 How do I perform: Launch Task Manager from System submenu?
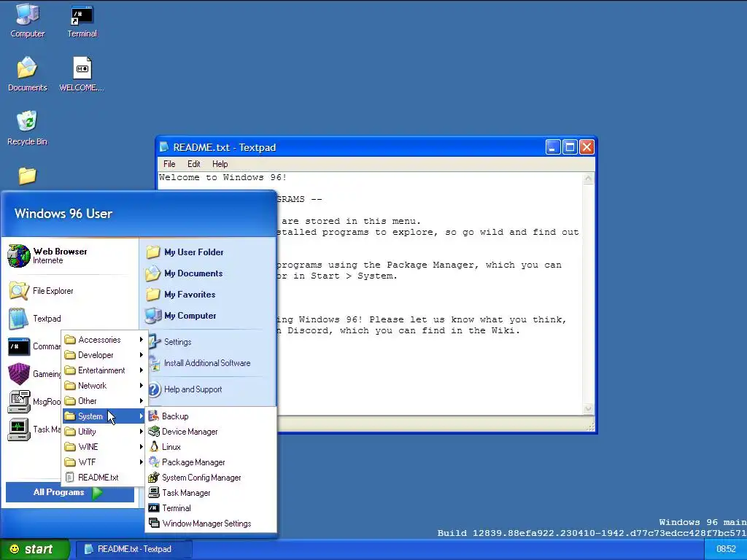(x=211, y=493)
